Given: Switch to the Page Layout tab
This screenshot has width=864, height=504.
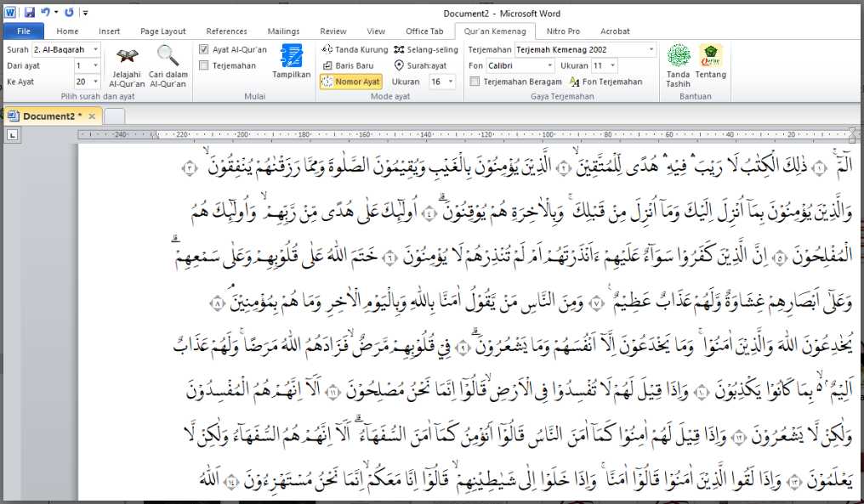Looking at the screenshot, I should point(163,31).
